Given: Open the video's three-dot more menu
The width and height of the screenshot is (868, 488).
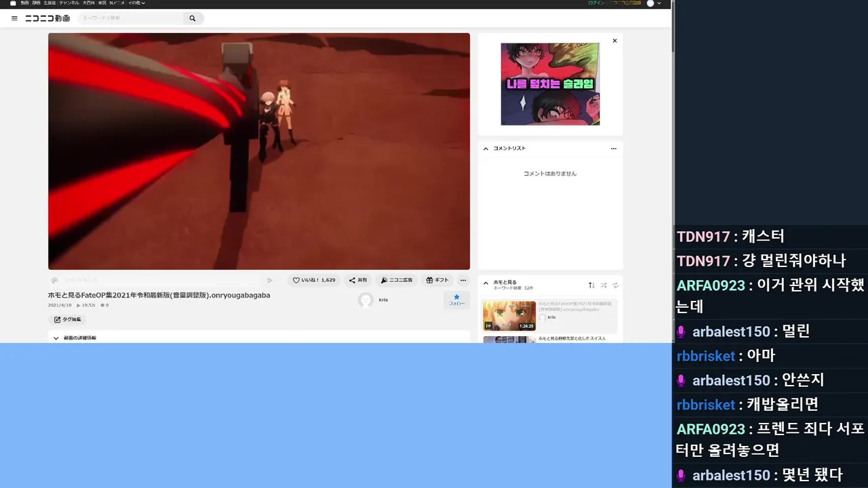Looking at the screenshot, I should (463, 280).
